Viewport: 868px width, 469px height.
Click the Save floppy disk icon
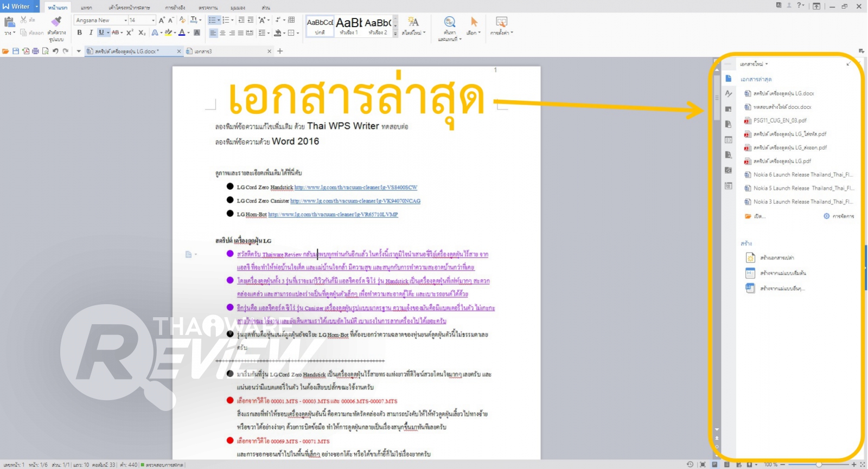click(x=16, y=51)
